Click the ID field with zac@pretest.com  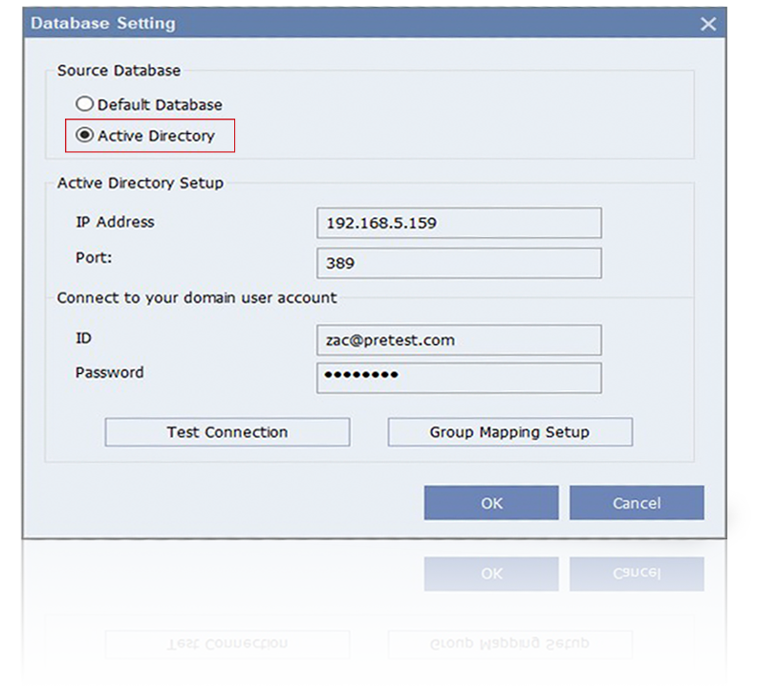pyautogui.click(x=459, y=339)
